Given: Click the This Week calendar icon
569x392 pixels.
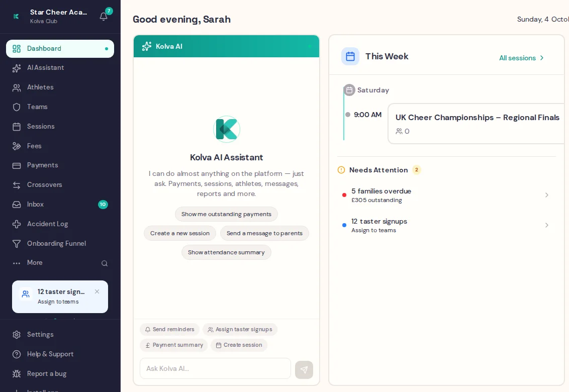Looking at the screenshot, I should pyautogui.click(x=350, y=57).
